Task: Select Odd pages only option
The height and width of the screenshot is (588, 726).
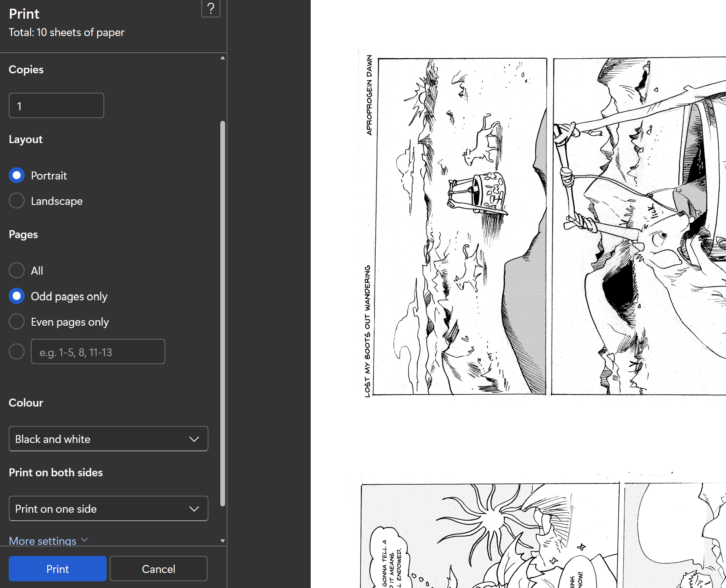Action: tap(17, 296)
